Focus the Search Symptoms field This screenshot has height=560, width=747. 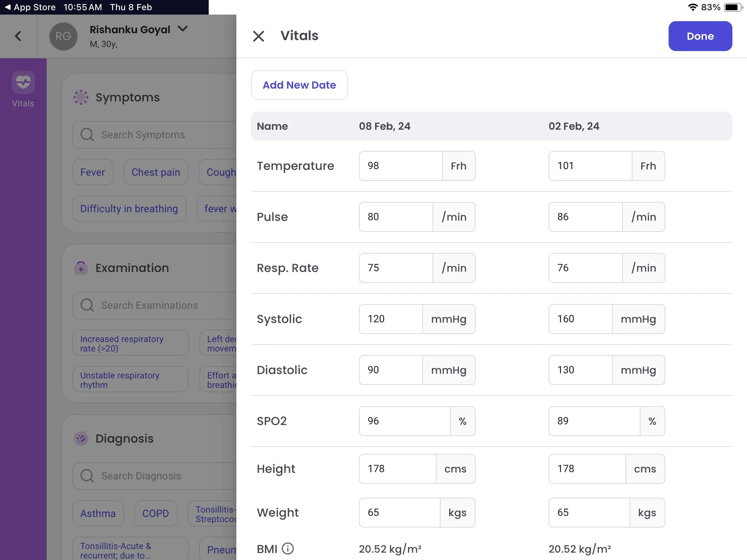[155, 135]
